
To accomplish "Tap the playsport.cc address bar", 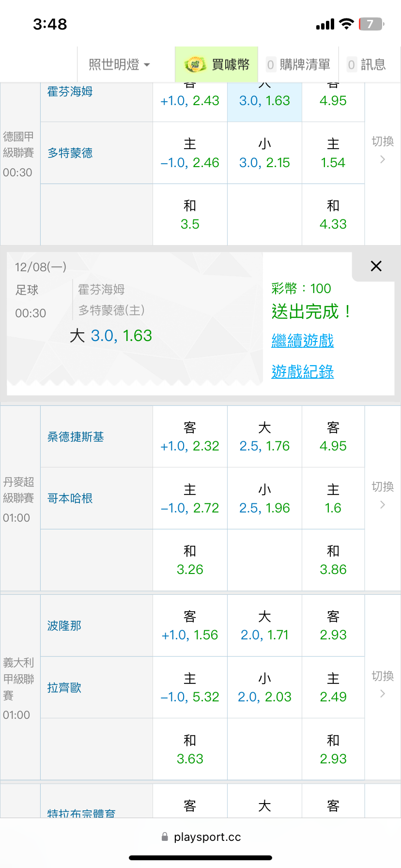I will coord(200,837).
